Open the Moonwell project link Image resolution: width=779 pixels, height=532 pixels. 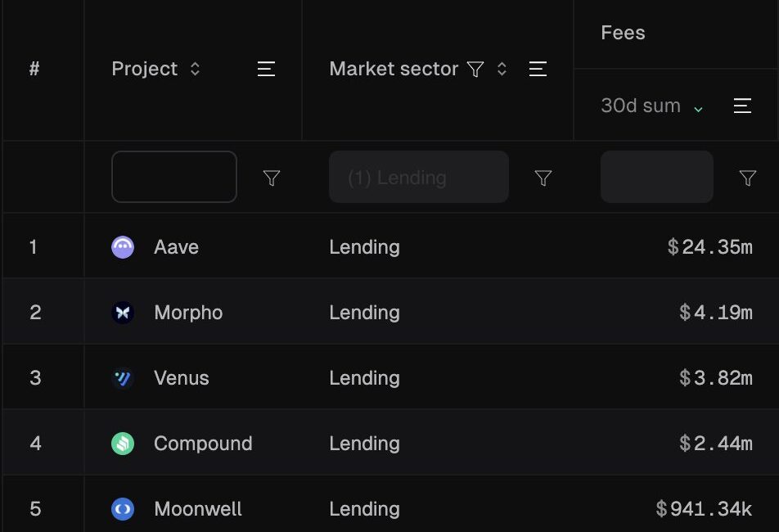[x=198, y=509]
